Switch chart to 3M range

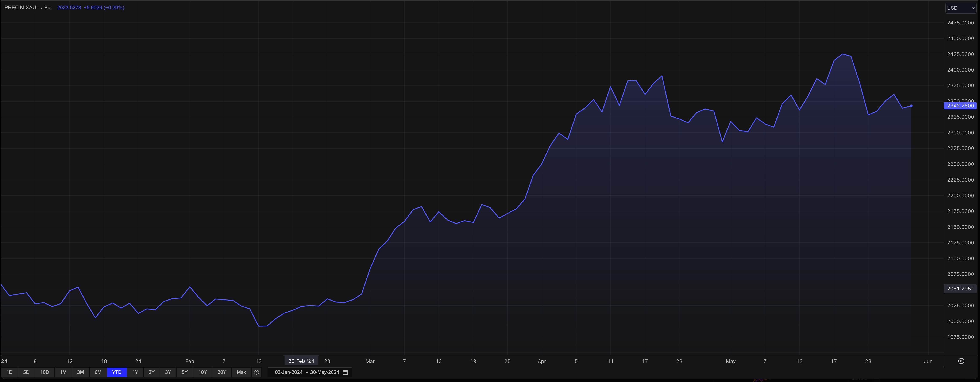80,372
